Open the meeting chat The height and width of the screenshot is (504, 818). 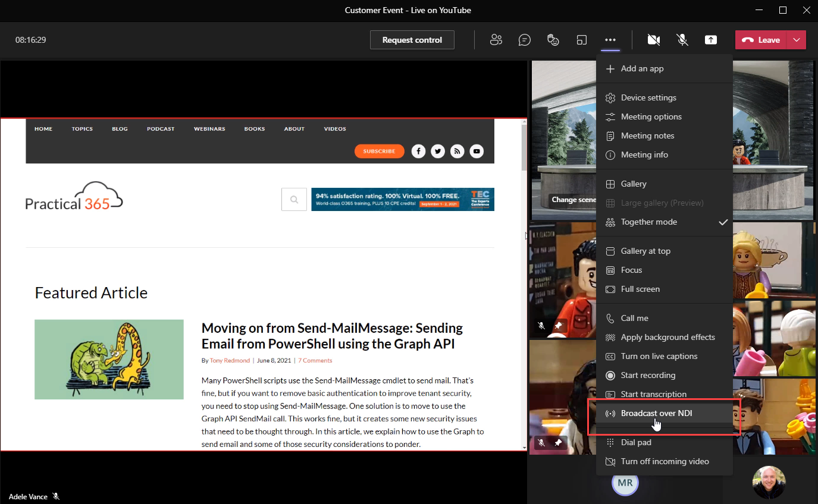[524, 40]
